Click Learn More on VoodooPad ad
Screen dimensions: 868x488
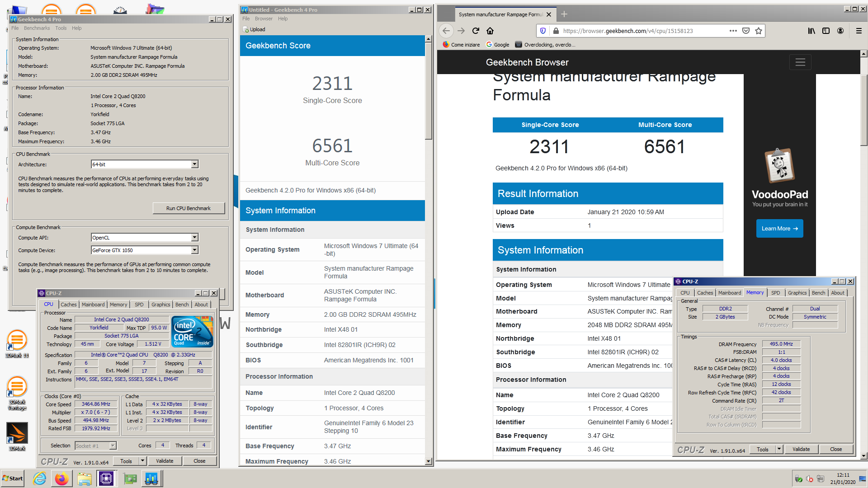[x=779, y=229]
